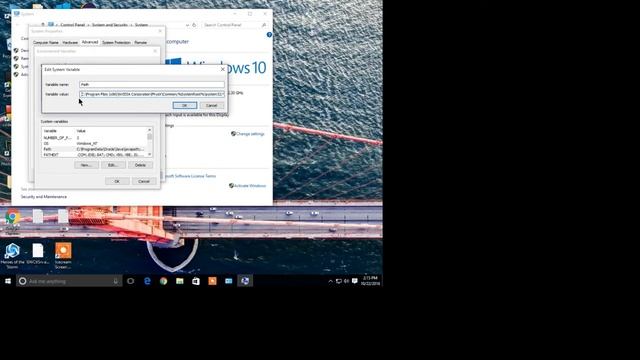Click the last active taskbar app icon
The image size is (640, 360).
click(245, 281)
